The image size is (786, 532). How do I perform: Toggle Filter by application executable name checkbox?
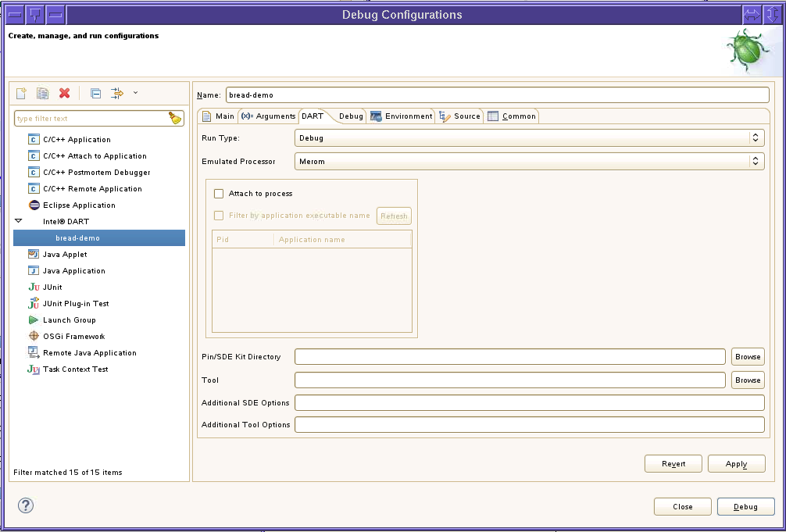(219, 216)
